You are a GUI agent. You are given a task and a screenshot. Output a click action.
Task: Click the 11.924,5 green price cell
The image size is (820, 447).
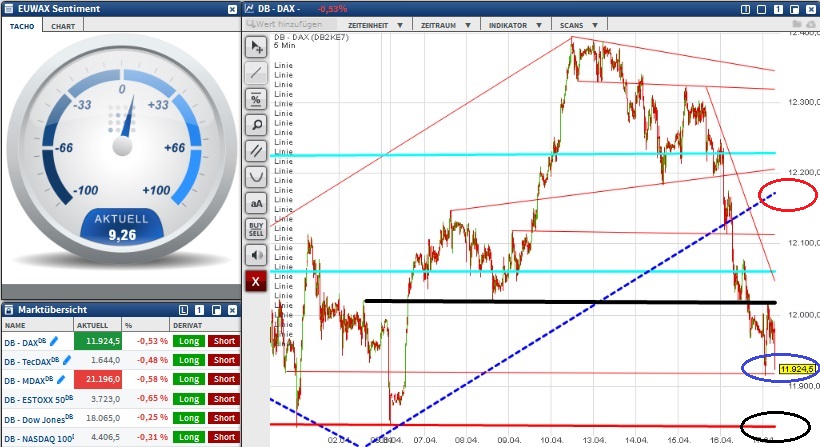point(98,341)
